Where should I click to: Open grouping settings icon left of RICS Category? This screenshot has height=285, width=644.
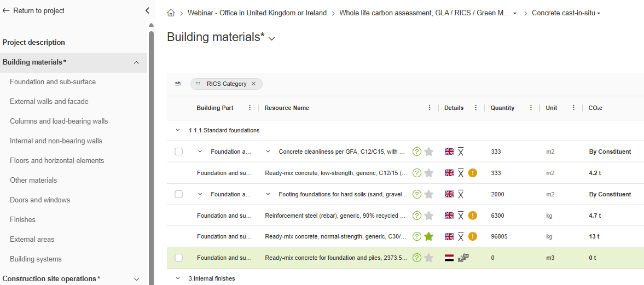pos(178,84)
